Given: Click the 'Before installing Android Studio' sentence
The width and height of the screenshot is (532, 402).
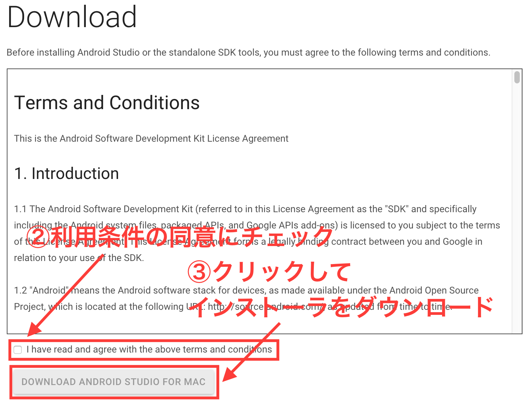Looking at the screenshot, I should click(x=248, y=53).
